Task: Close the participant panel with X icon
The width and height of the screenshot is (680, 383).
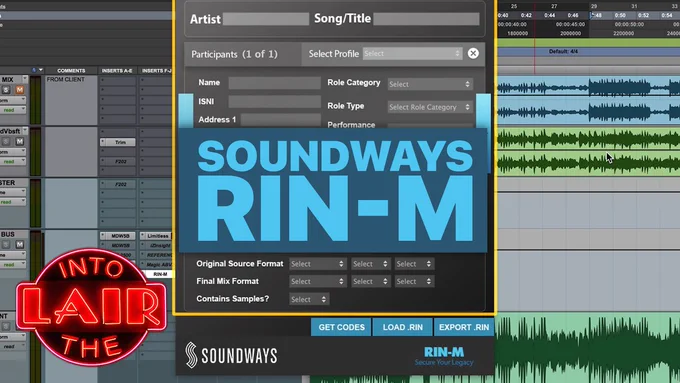Action: coord(473,53)
